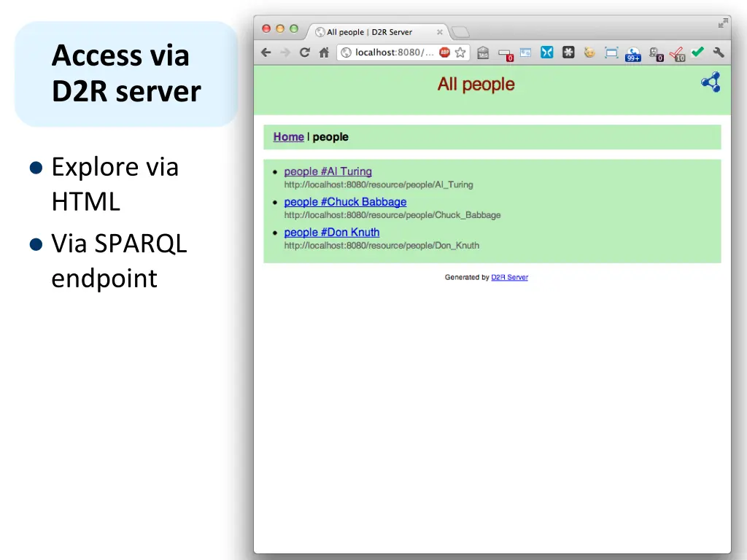
Task: Click the black asterisk extension icon
Action: 568,52
